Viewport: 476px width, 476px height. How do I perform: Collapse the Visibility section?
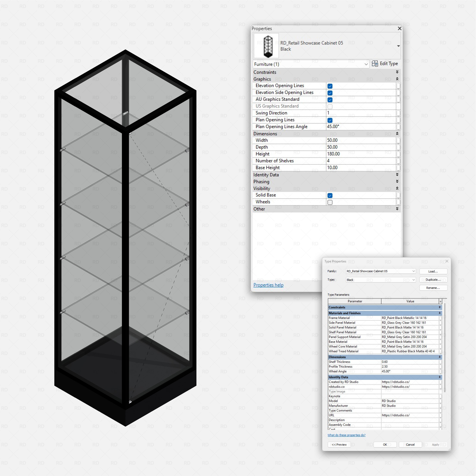point(397,188)
